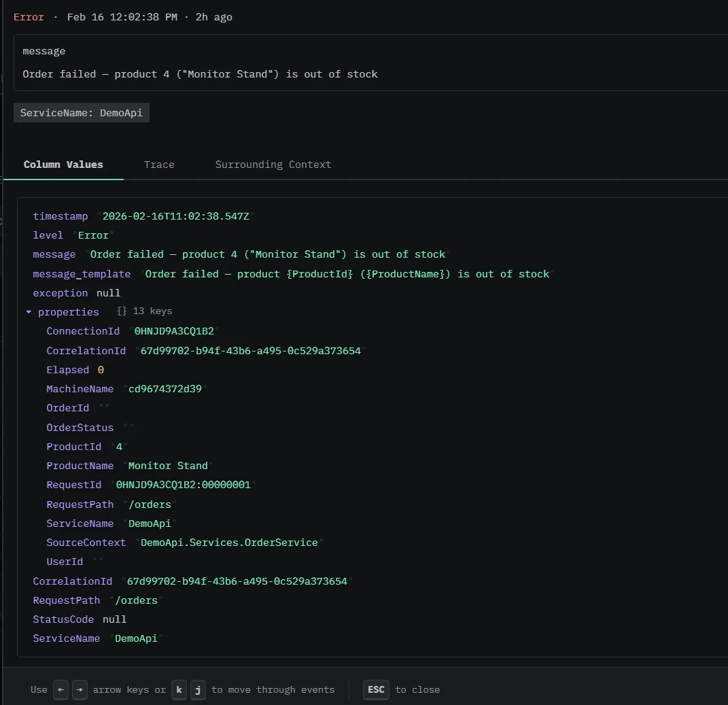This screenshot has width=728, height=705.
Task: Collapse the properties tree arrow
Action: (x=29, y=312)
